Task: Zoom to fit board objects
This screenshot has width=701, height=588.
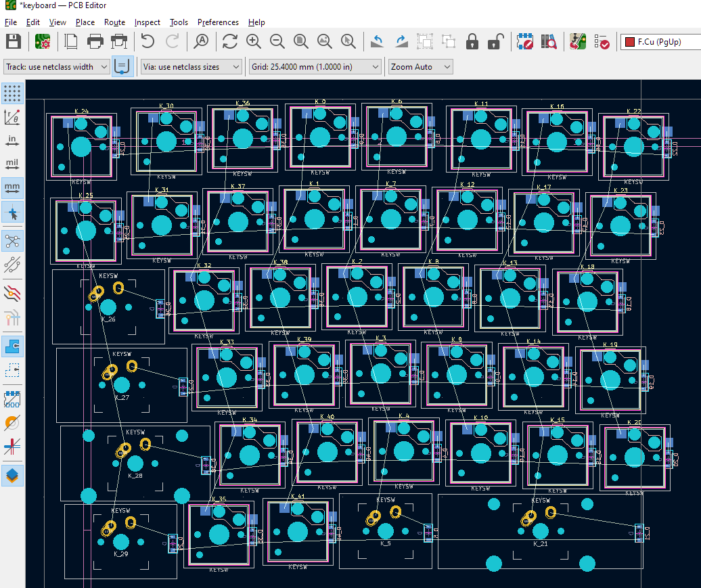Action: (325, 41)
